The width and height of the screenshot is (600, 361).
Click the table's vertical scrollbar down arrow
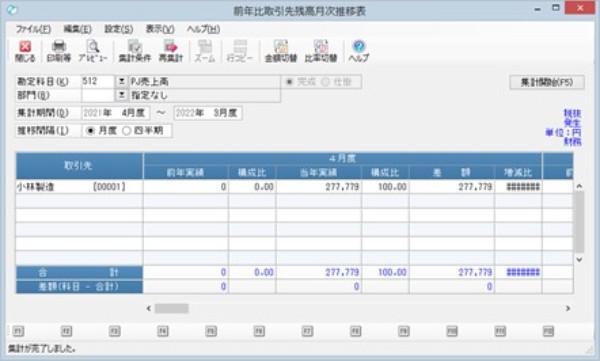(579, 260)
